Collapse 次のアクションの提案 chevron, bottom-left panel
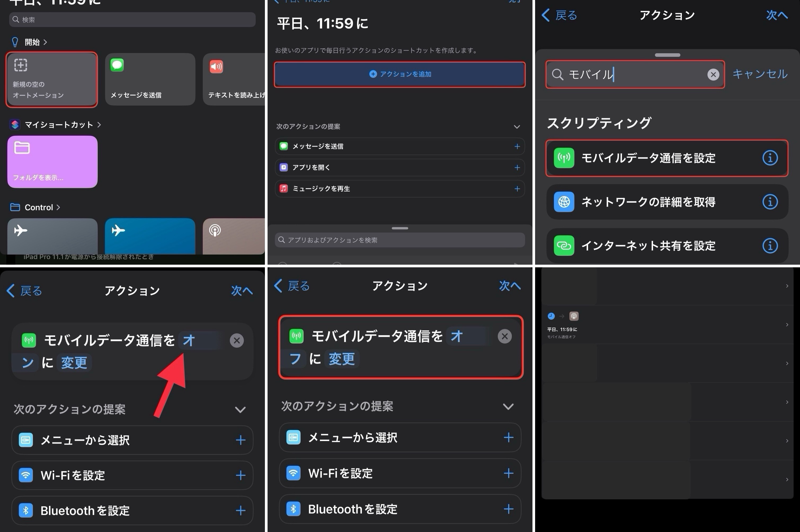Viewport: 800px width, 532px height. coord(240,409)
